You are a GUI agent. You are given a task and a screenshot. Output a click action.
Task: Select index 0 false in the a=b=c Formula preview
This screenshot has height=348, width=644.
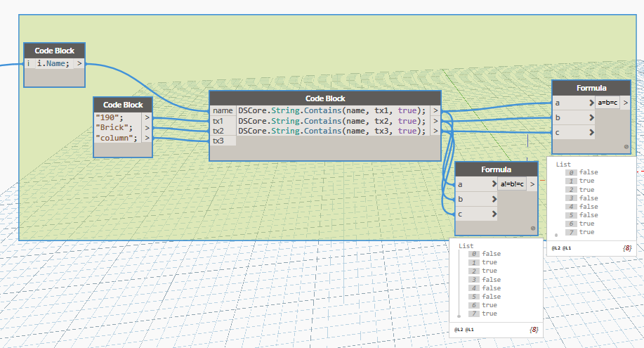[x=582, y=172]
